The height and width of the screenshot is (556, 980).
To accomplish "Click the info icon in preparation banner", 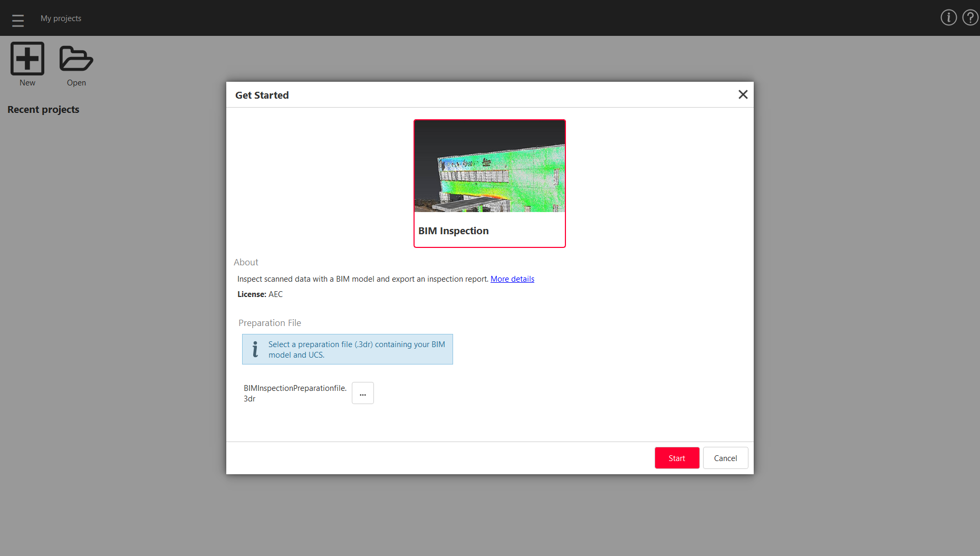I will click(x=255, y=349).
